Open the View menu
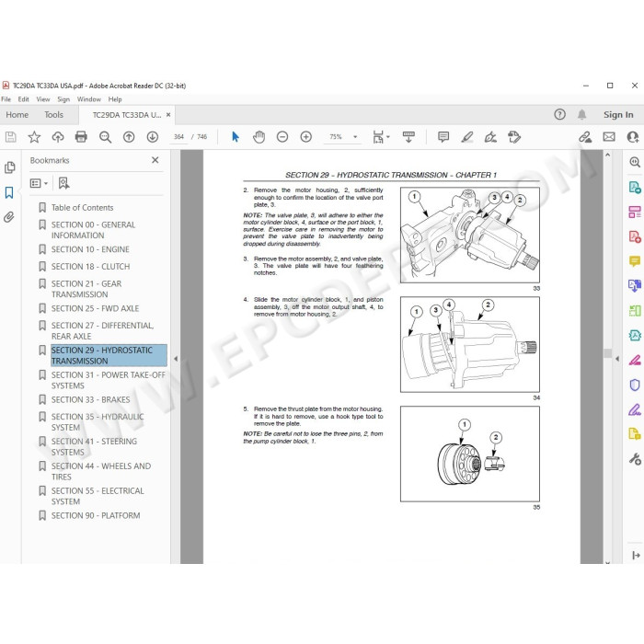The width and height of the screenshot is (644, 644). pos(43,99)
